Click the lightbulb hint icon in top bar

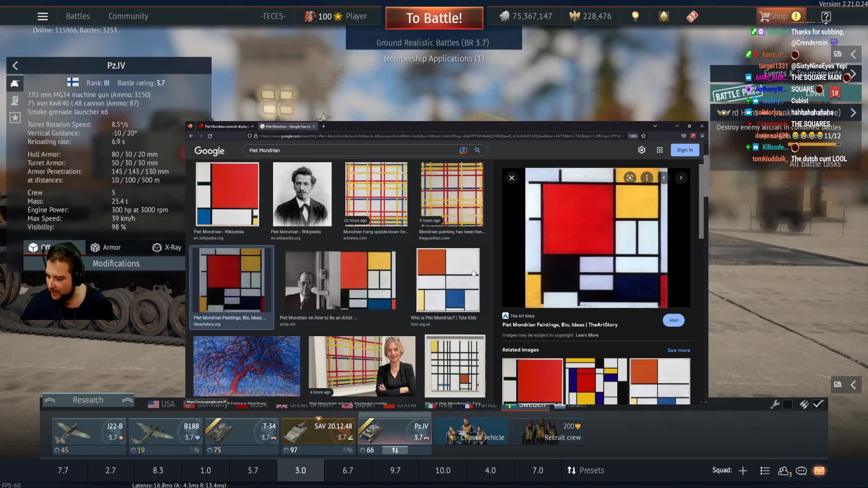pos(635,17)
